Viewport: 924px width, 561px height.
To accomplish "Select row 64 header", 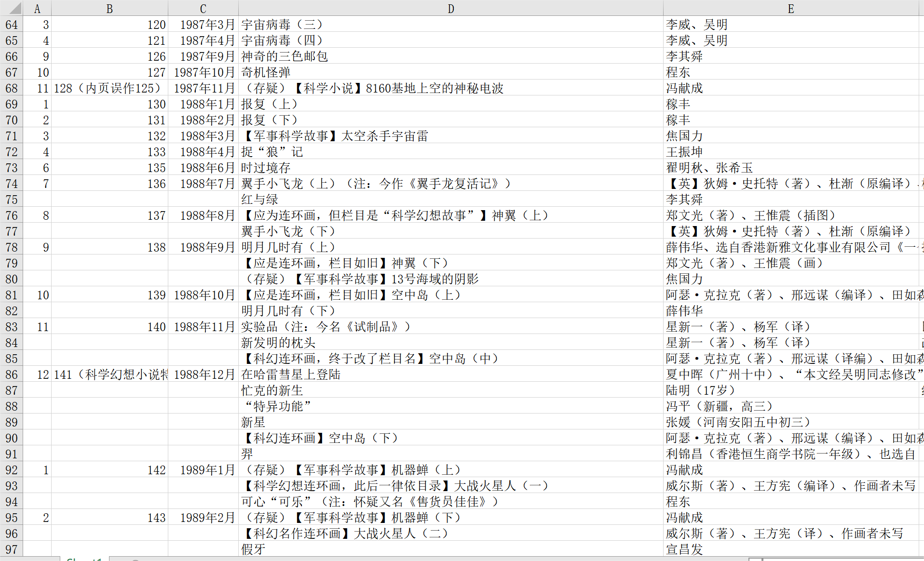I will pyautogui.click(x=12, y=25).
